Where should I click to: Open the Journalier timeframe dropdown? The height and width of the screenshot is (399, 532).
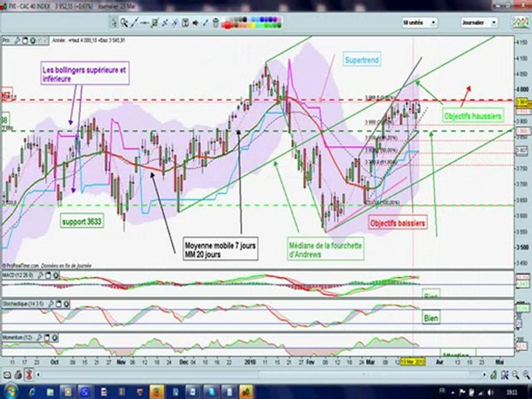(479, 23)
